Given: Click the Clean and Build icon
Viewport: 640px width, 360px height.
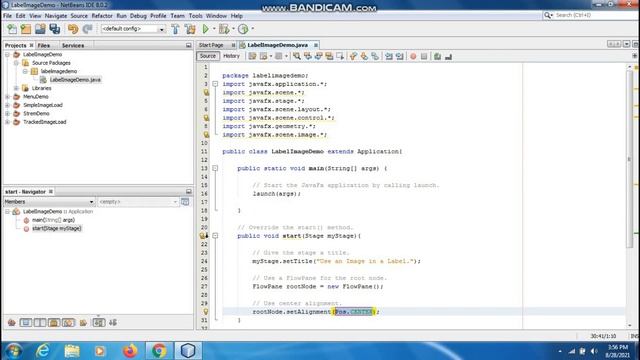Looking at the screenshot, I should 190,29.
